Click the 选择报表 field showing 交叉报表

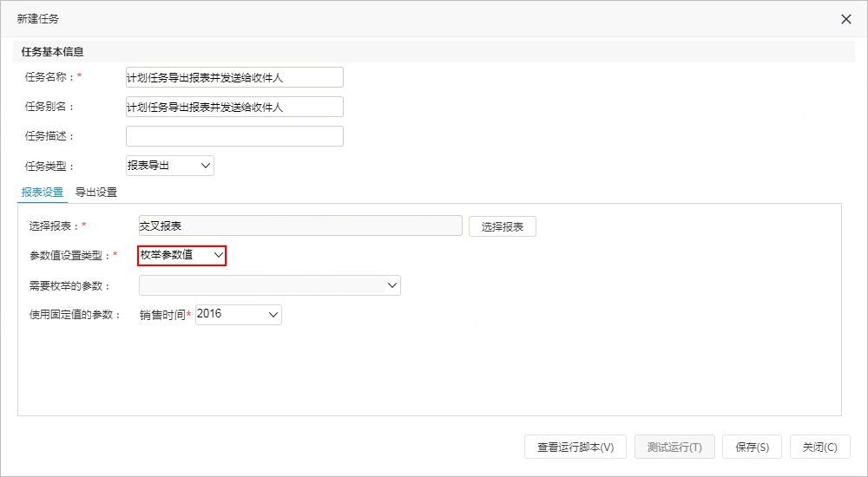300,225
